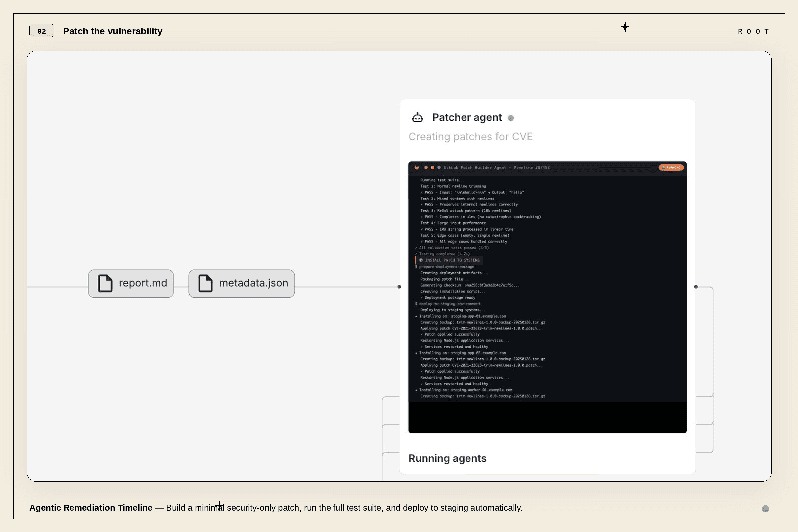Click the star sparkle icon near ROOT
798x532 pixels.
[625, 27]
